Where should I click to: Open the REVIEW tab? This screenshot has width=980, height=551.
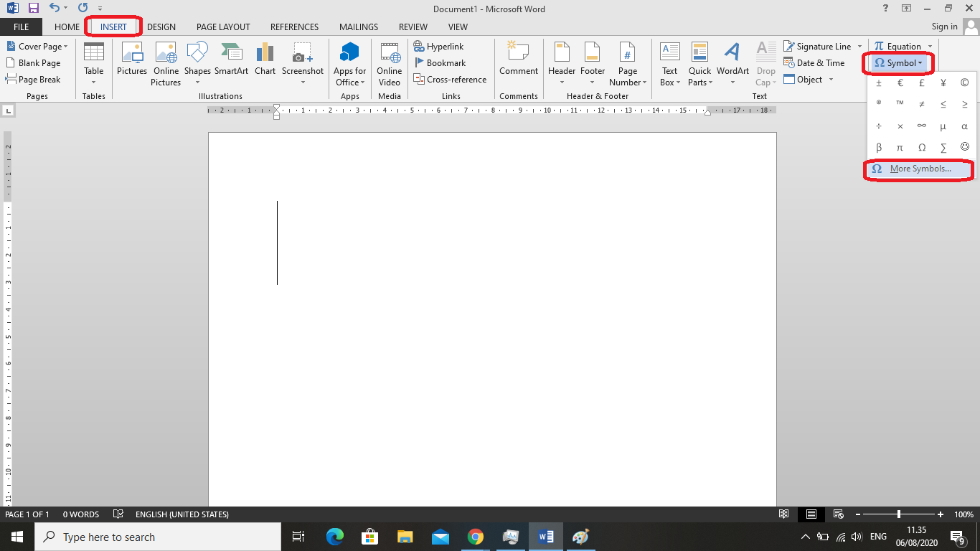tap(413, 27)
